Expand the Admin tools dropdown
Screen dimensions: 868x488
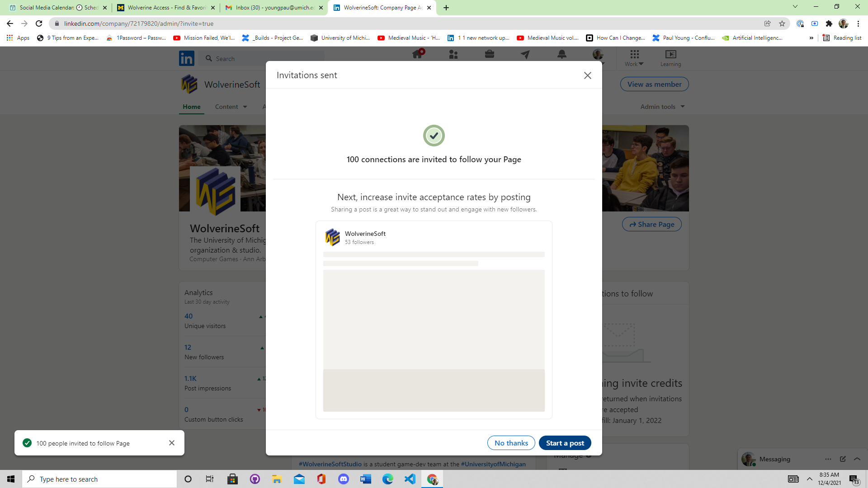click(x=662, y=107)
